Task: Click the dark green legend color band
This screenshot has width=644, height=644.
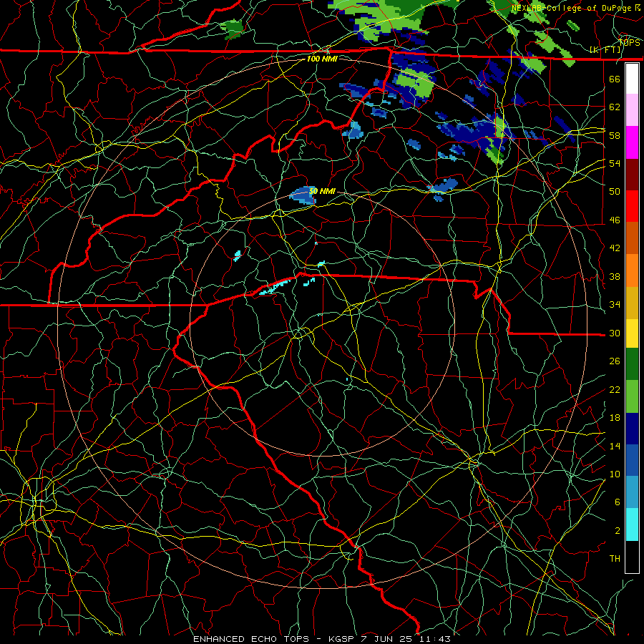Action: [x=632, y=364]
